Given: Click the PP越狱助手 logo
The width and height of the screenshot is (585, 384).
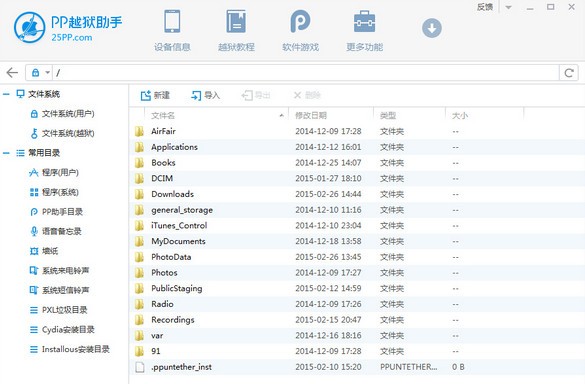Looking at the screenshot, I should tap(68, 27).
